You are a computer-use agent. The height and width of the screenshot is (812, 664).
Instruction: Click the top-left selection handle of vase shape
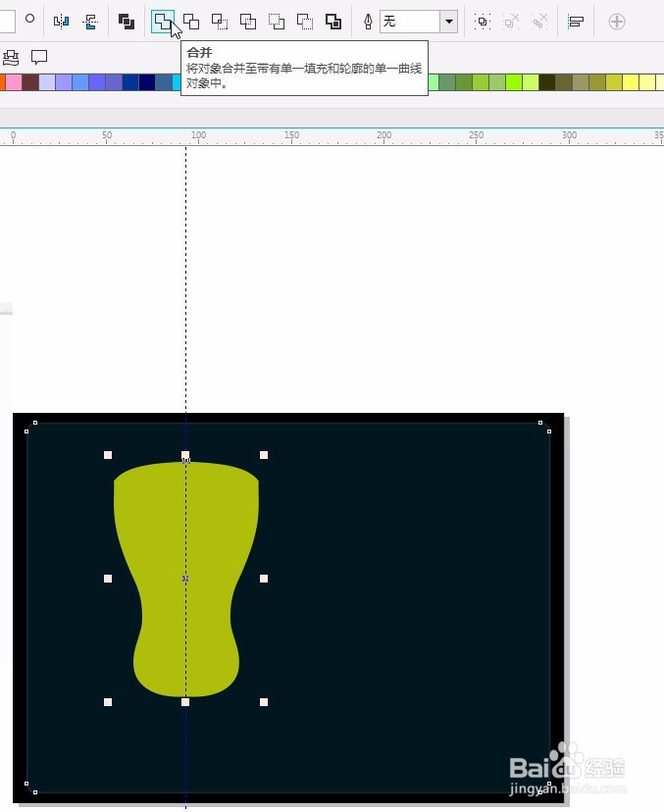point(108,455)
